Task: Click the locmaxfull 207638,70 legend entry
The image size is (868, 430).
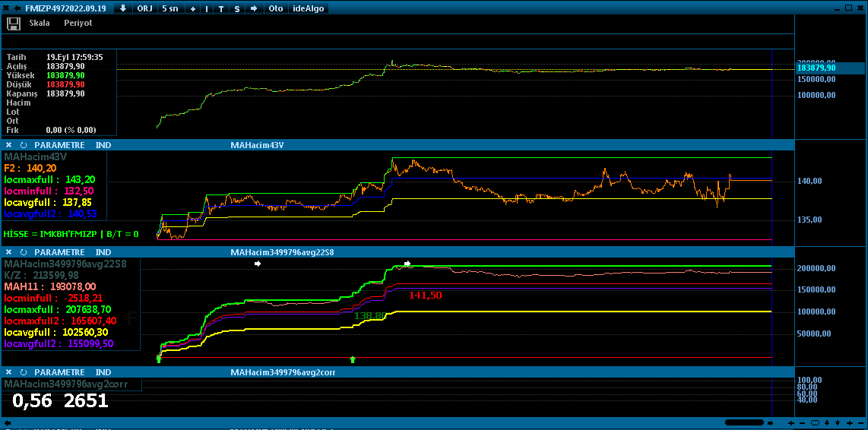Action: point(59,309)
